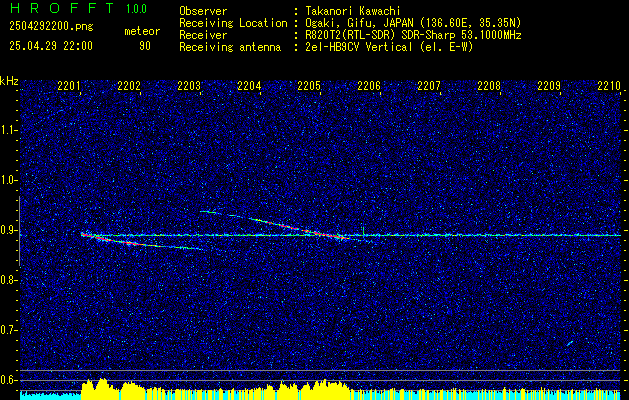Image resolution: width=629 pixels, height=400 pixels.
Task: Click time marker 2206
Action: point(369,85)
